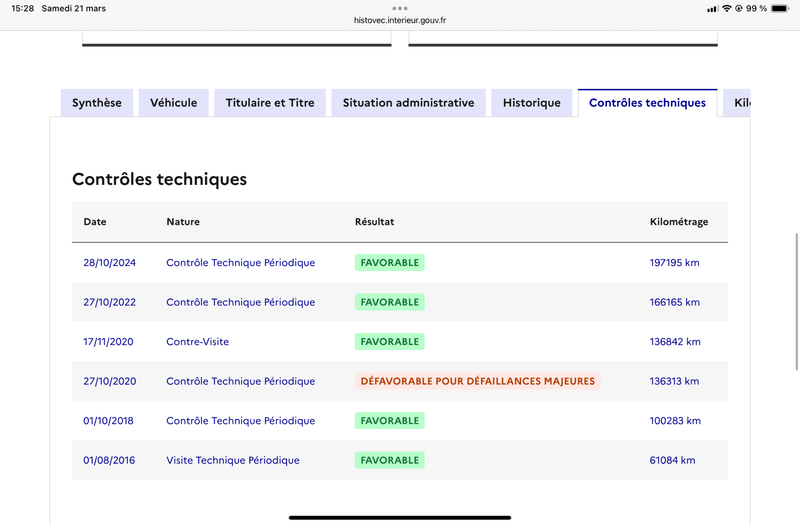Tap the Résultat column header

[374, 222]
